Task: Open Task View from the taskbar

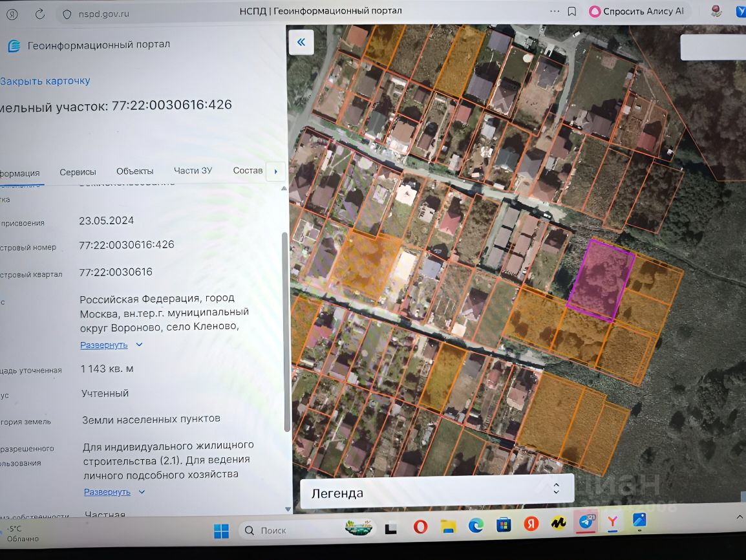Action: click(390, 528)
